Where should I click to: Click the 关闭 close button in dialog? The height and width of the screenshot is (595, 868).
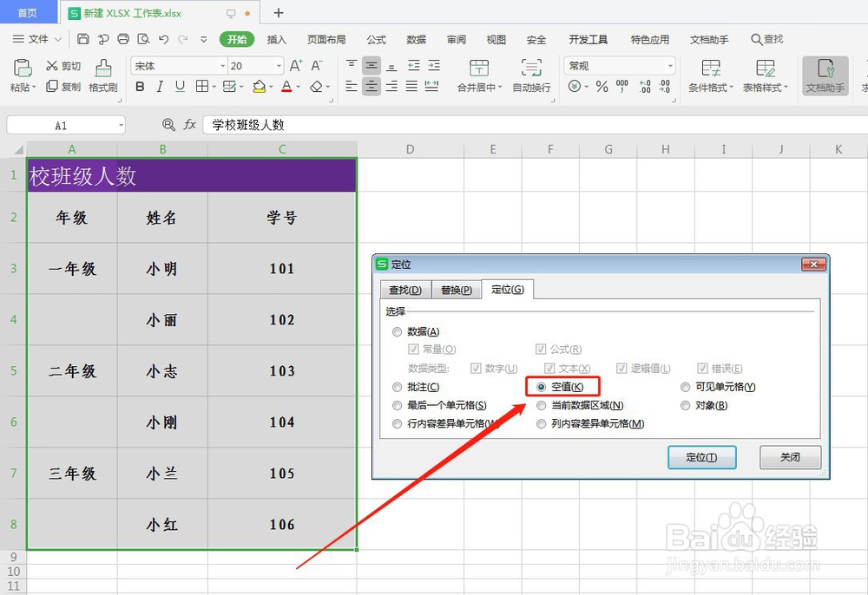(790, 457)
